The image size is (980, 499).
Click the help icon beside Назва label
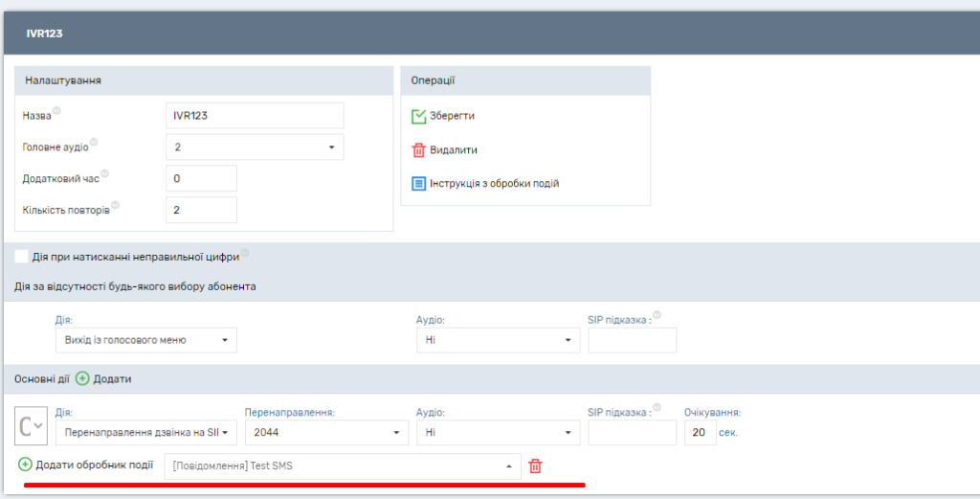point(56,111)
